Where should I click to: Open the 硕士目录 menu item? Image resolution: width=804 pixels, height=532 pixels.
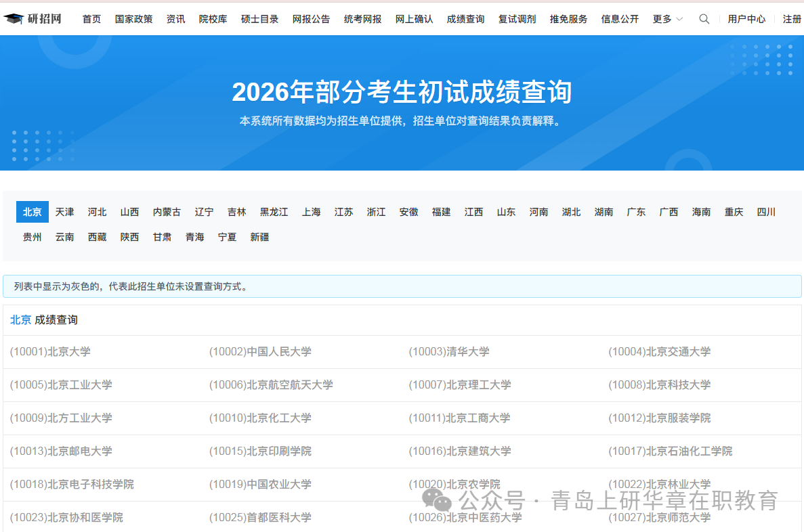click(x=259, y=19)
